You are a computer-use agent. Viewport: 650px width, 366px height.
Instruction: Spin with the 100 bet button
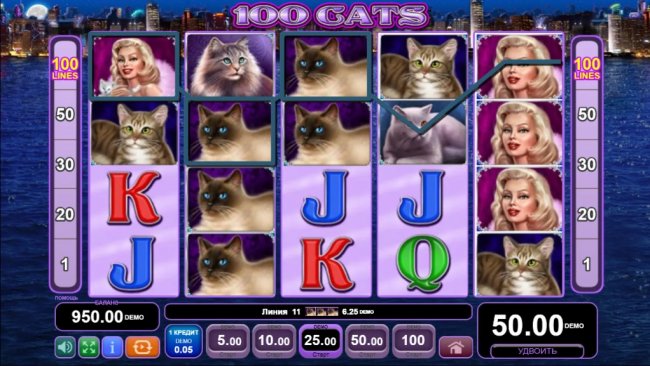(x=413, y=342)
